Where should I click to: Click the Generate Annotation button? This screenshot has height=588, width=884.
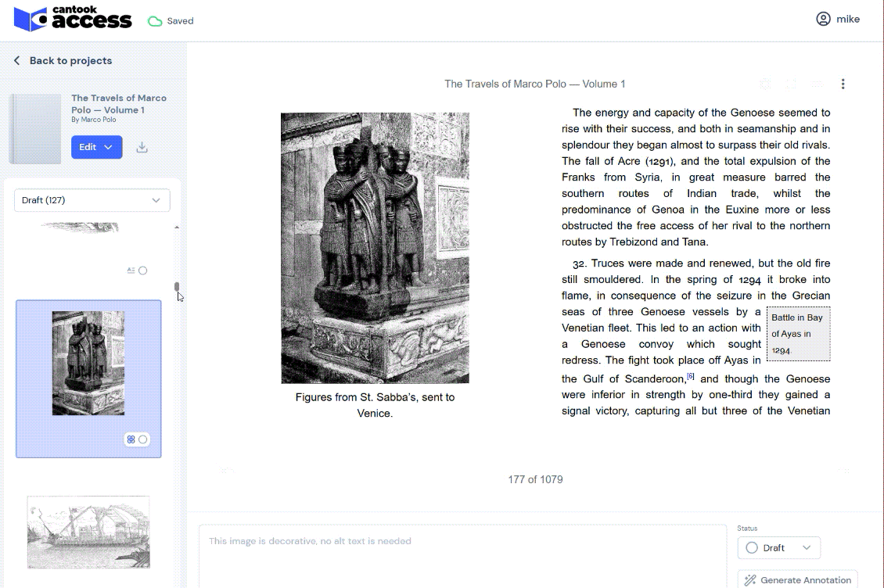(797, 579)
